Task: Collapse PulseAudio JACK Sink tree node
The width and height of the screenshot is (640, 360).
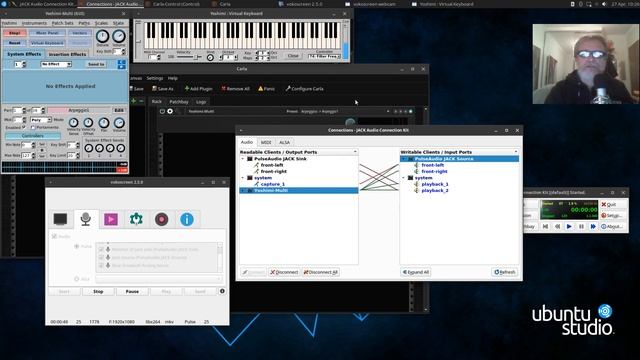Action: 243,159
